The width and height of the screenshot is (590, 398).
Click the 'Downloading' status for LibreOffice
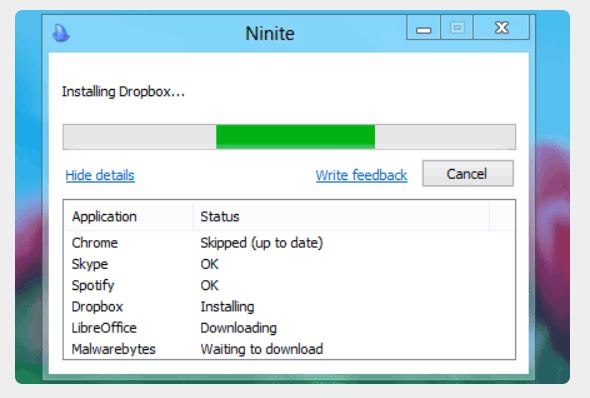pyautogui.click(x=239, y=328)
